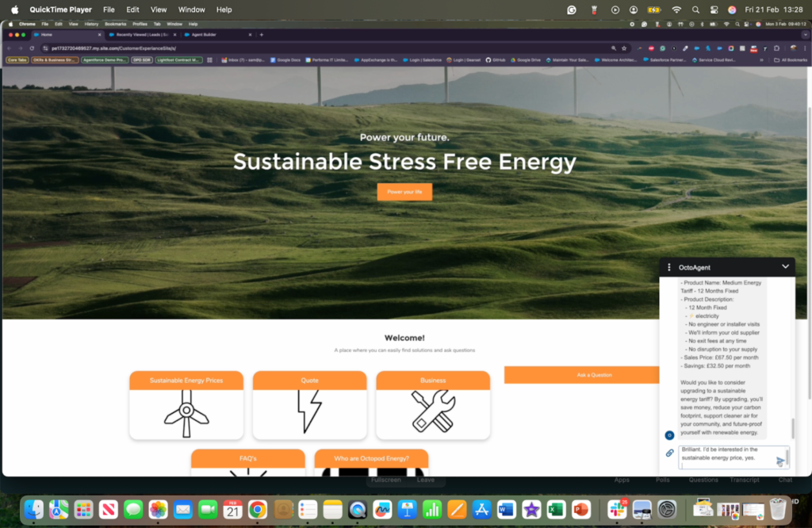Click the Ask a Question button

(594, 374)
